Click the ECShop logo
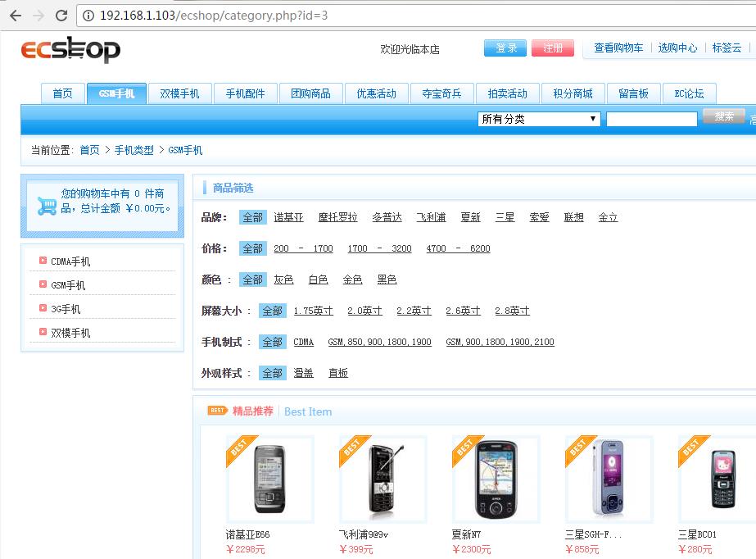The height and width of the screenshot is (559, 756). (x=70, y=48)
